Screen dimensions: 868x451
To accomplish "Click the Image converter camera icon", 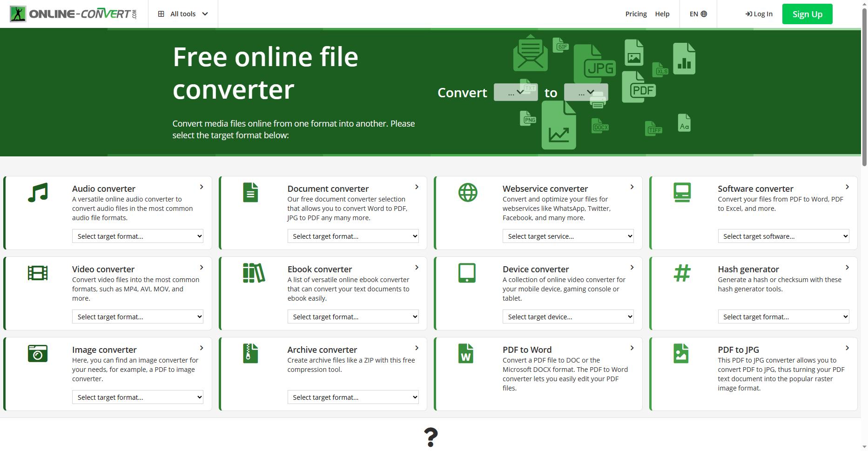I will pyautogui.click(x=37, y=353).
